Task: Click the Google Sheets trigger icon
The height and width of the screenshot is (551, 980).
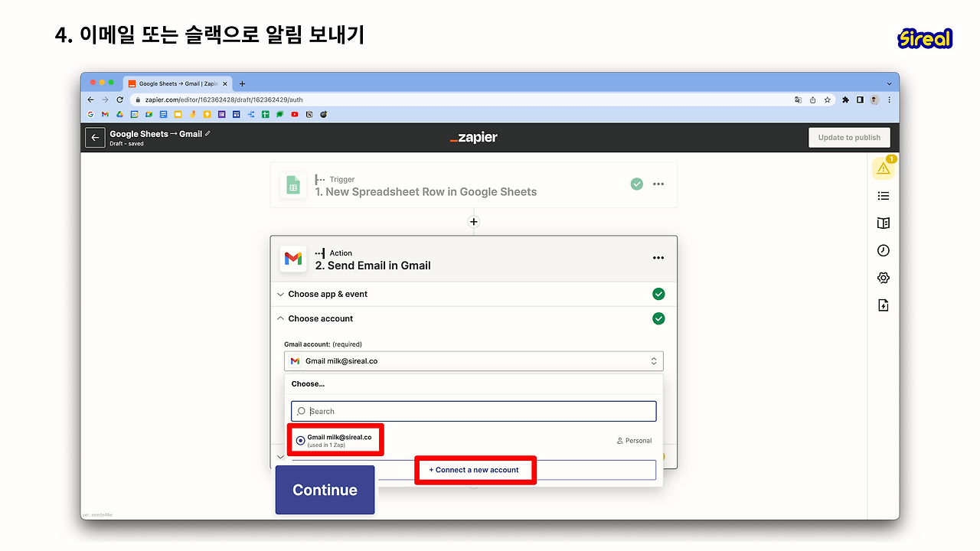Action: [292, 184]
